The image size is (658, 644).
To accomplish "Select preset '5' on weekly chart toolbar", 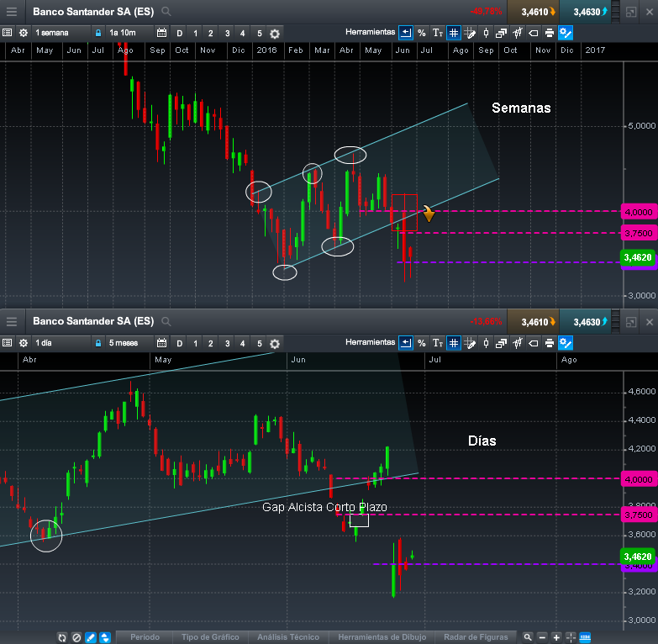I will click(260, 33).
